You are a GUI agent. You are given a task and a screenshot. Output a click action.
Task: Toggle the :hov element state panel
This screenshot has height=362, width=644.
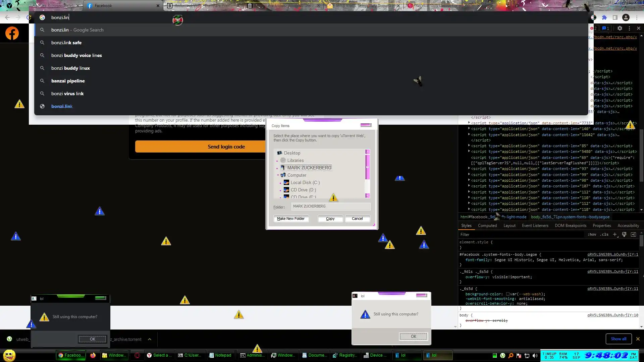(592, 235)
